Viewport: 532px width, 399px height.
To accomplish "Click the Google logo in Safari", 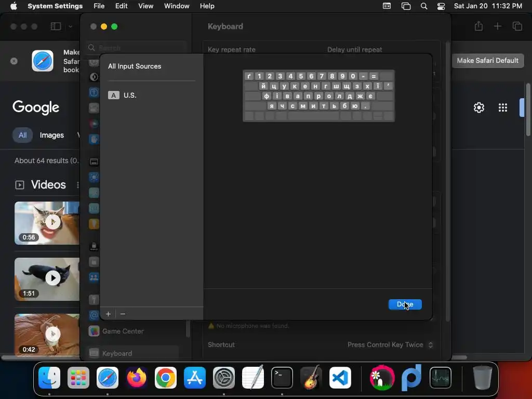I will point(36,108).
